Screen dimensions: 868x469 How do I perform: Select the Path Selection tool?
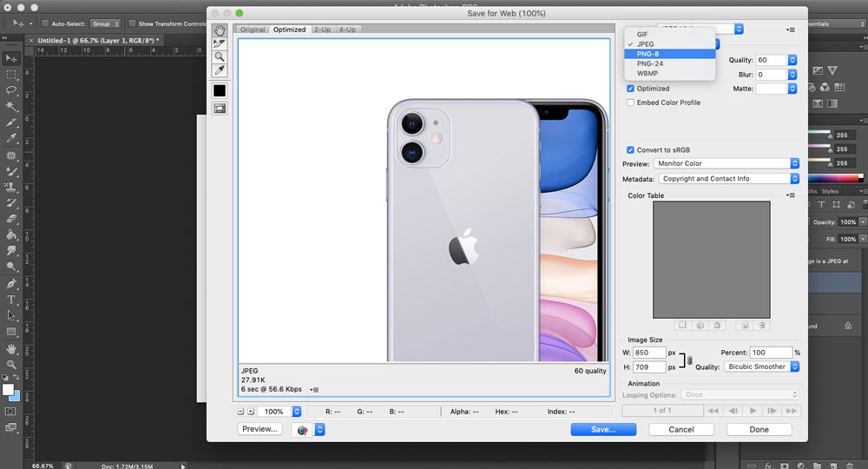click(10, 316)
